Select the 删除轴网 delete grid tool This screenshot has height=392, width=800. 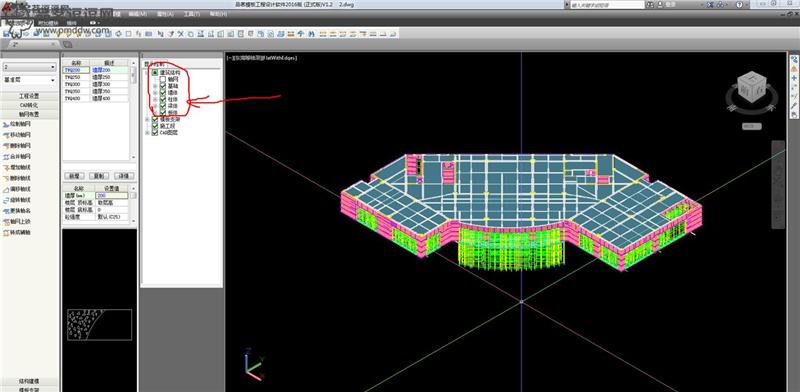(x=17, y=146)
